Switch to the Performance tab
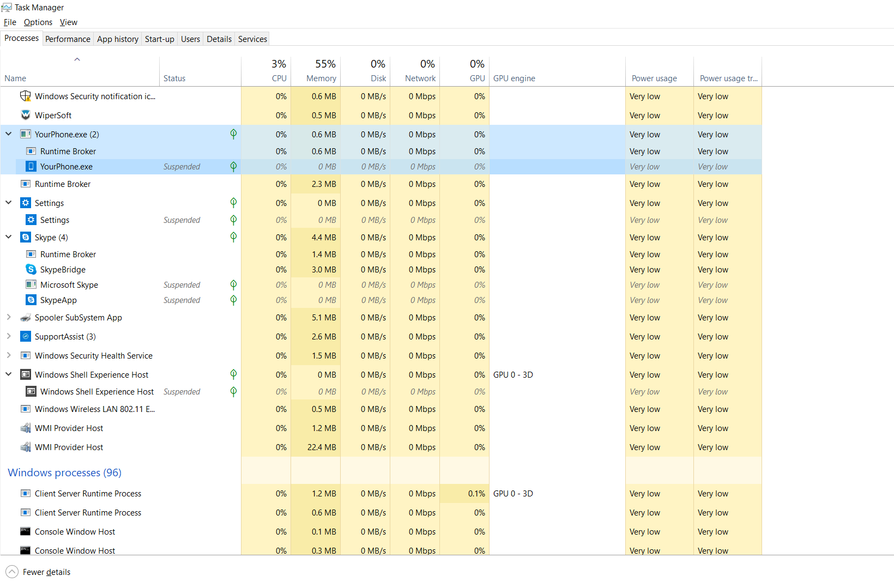The height and width of the screenshot is (588, 894). [68, 39]
